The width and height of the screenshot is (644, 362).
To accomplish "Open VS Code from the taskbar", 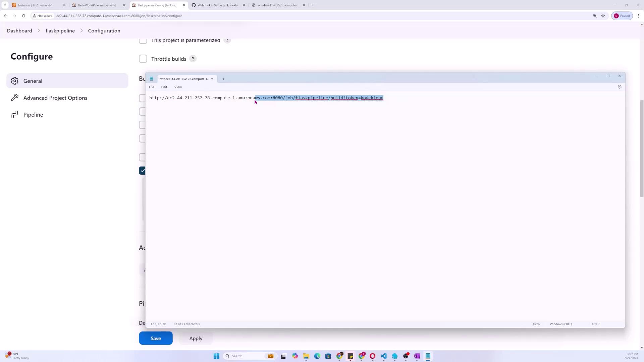I will point(383,356).
